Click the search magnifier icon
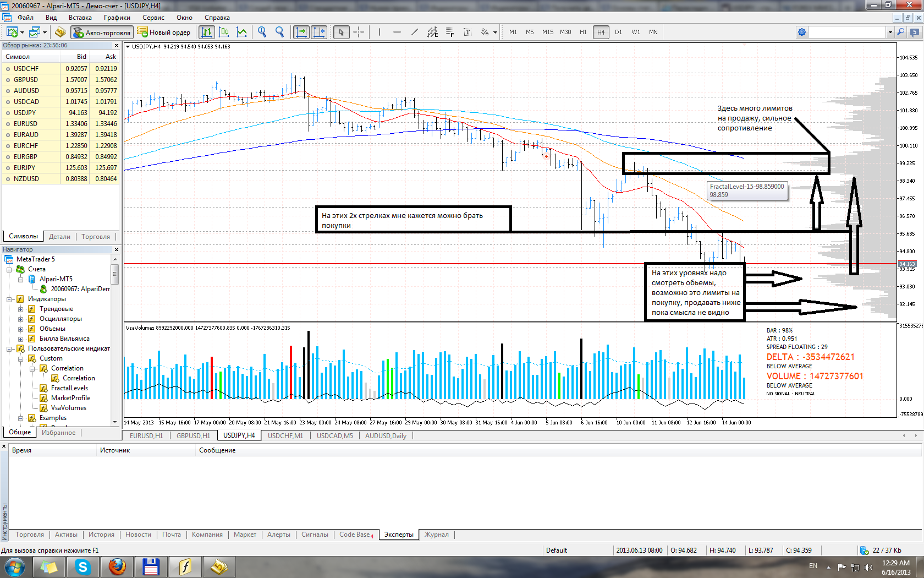The width and height of the screenshot is (924, 578). [x=901, y=32]
